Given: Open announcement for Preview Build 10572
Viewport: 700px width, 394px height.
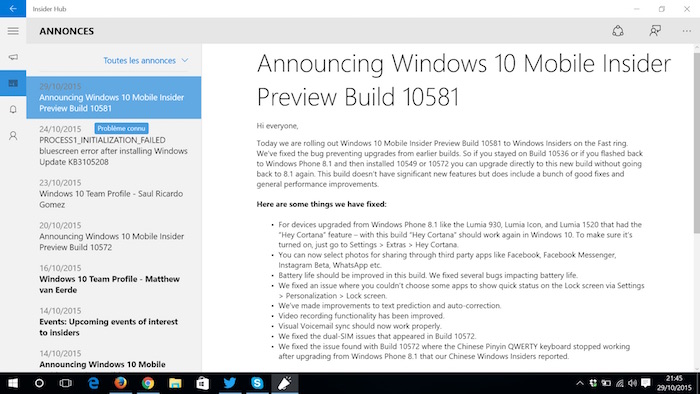Looking at the screenshot, I should (x=114, y=236).
